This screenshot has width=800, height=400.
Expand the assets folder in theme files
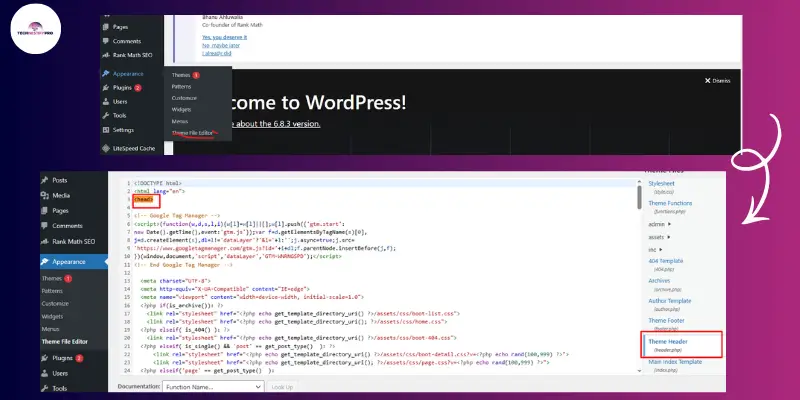click(659, 237)
